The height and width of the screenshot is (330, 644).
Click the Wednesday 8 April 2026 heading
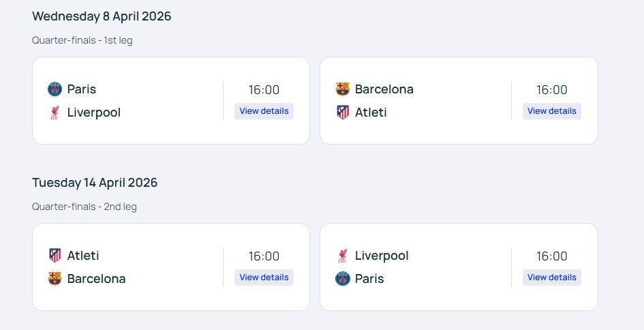(102, 16)
